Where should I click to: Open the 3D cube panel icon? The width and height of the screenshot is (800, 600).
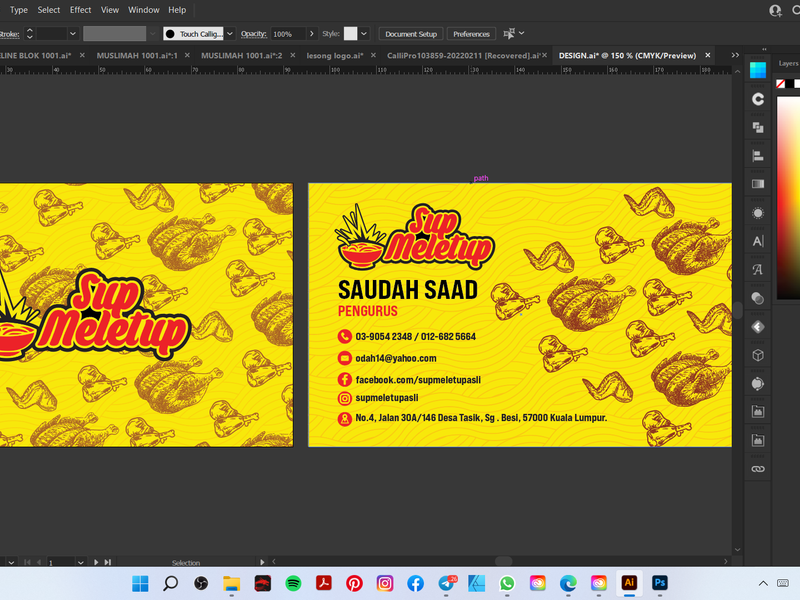(758, 355)
